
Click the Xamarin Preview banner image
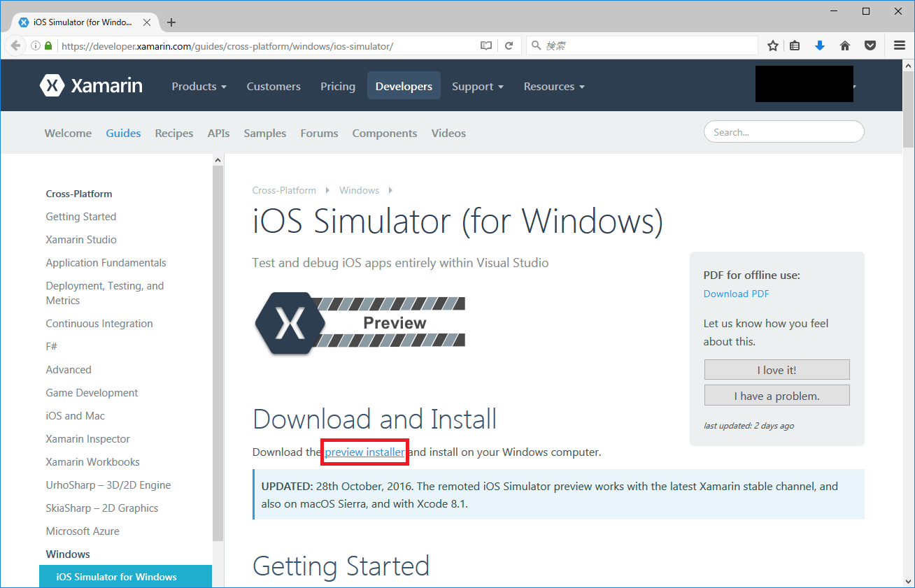(360, 322)
